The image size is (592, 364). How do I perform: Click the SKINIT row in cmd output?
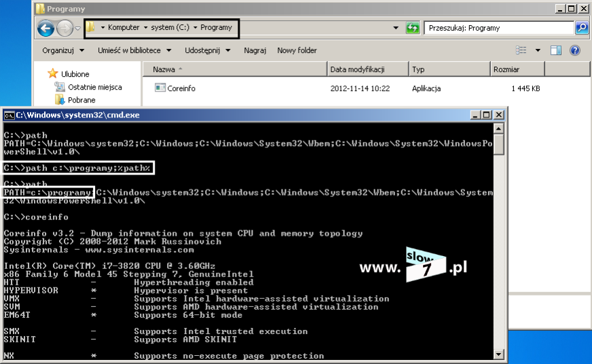120,340
